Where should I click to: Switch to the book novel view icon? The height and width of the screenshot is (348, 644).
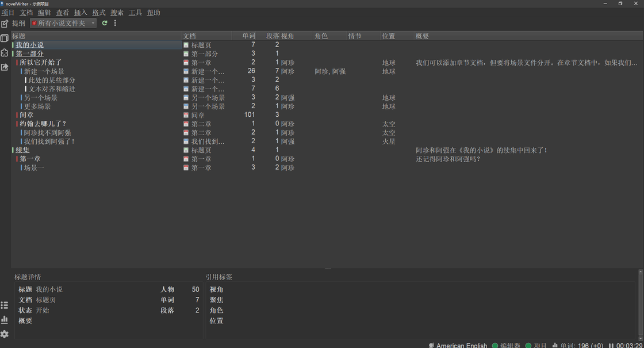click(5, 38)
